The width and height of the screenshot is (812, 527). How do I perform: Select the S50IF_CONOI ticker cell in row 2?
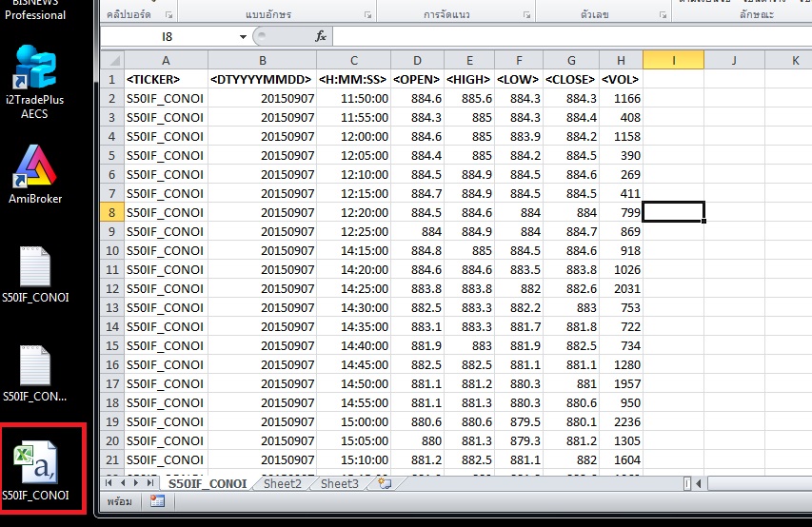click(166, 98)
